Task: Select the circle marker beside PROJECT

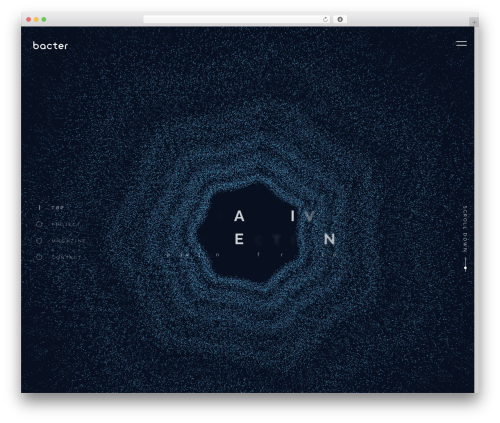Action: (x=39, y=224)
